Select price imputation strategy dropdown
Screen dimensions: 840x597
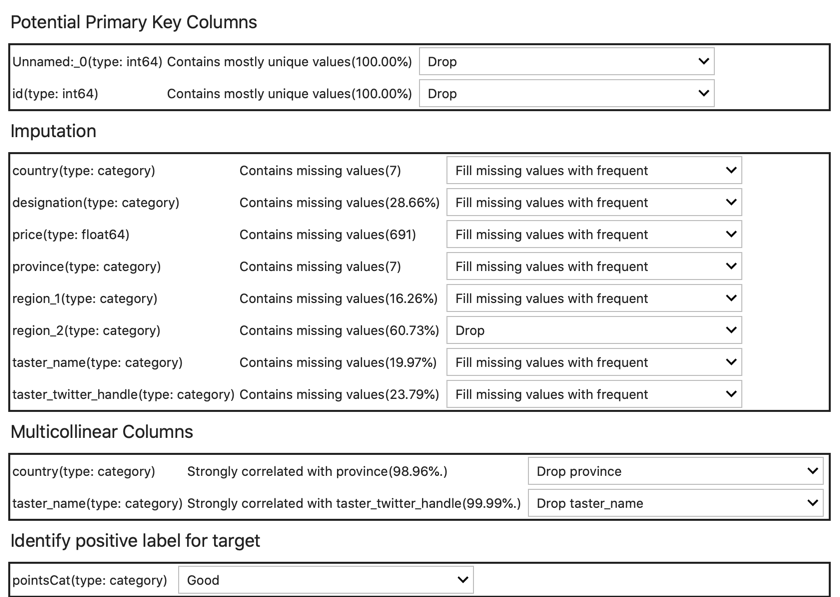click(594, 235)
